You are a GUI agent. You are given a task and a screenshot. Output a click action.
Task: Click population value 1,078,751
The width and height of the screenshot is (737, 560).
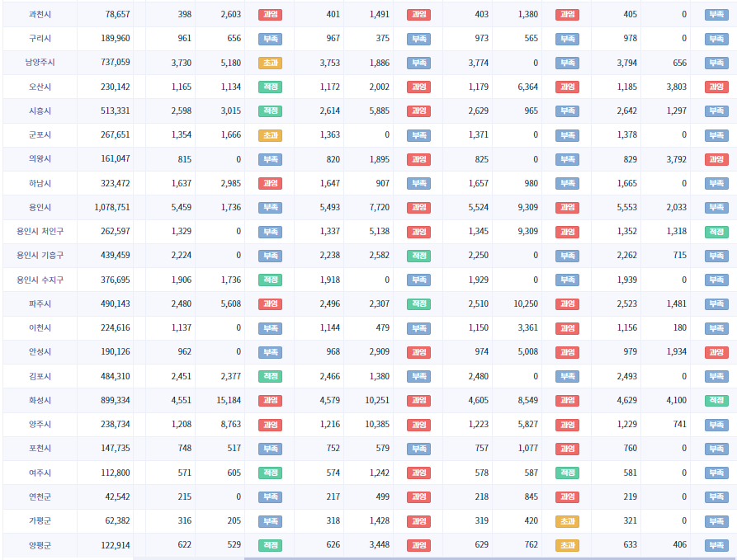pos(112,207)
